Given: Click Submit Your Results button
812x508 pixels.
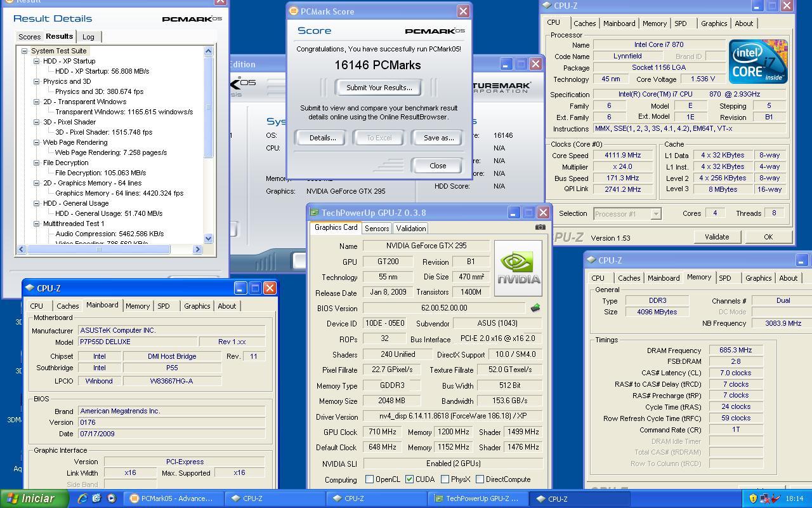Looking at the screenshot, I should 379,88.
